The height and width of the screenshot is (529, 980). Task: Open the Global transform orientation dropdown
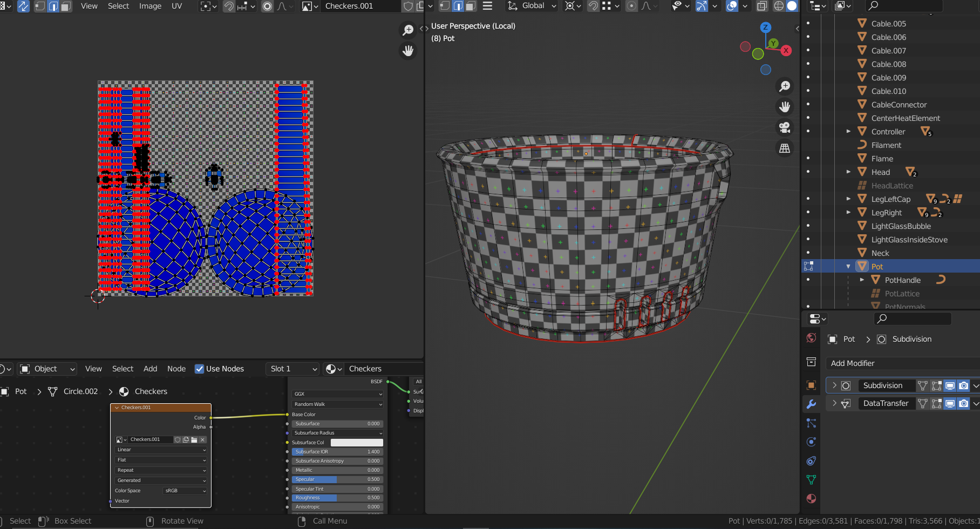click(532, 6)
